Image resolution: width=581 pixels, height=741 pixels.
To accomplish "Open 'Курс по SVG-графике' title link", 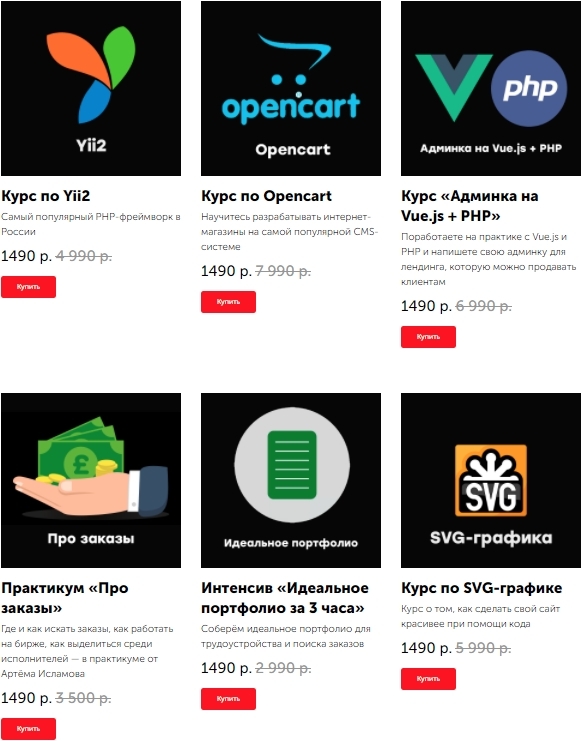I will (x=481, y=588).
